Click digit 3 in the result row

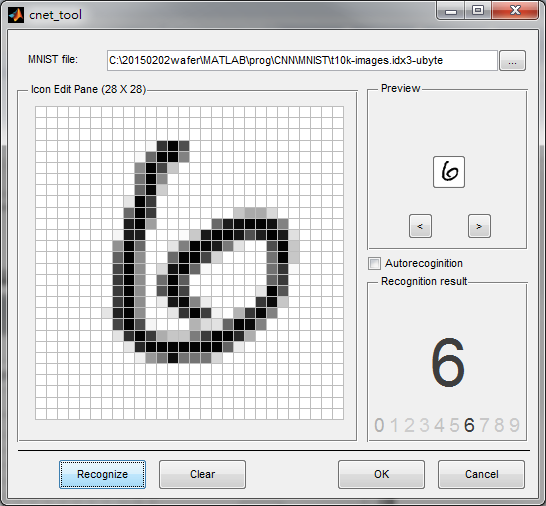(424, 425)
